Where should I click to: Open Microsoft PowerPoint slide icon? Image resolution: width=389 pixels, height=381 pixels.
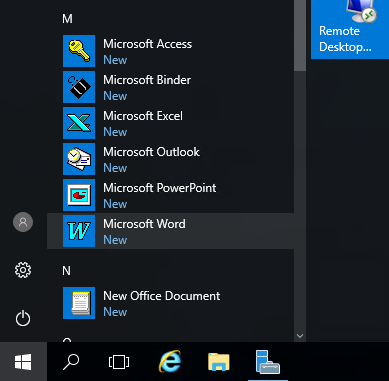click(79, 195)
